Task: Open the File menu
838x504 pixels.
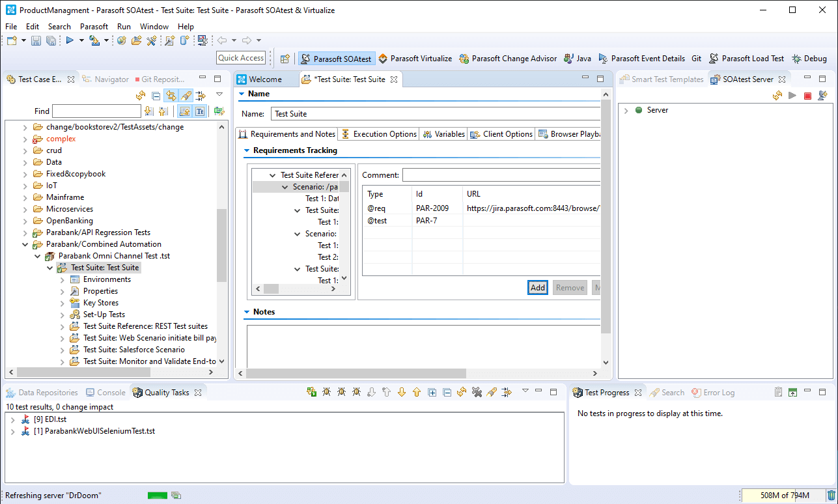Action: tap(11, 27)
